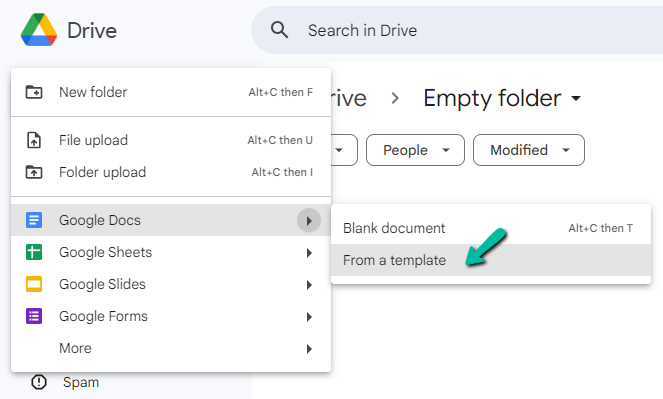Select Google Sheets menu item label
This screenshot has width=663, height=399.
(x=105, y=252)
